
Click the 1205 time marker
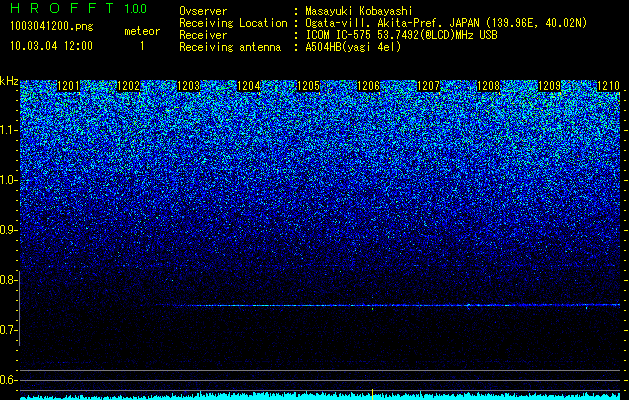[x=308, y=86]
